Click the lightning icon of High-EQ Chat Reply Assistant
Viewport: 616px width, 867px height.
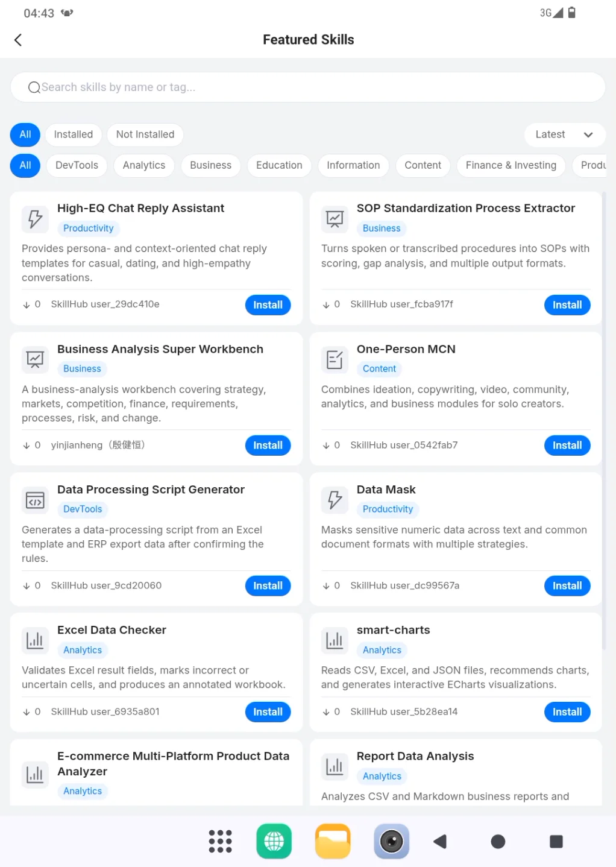(35, 218)
